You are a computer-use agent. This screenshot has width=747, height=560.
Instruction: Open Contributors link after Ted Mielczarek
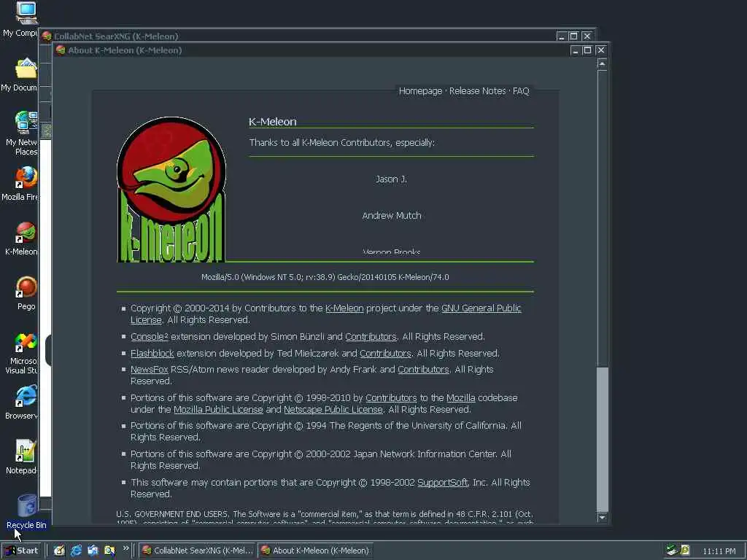385,354
